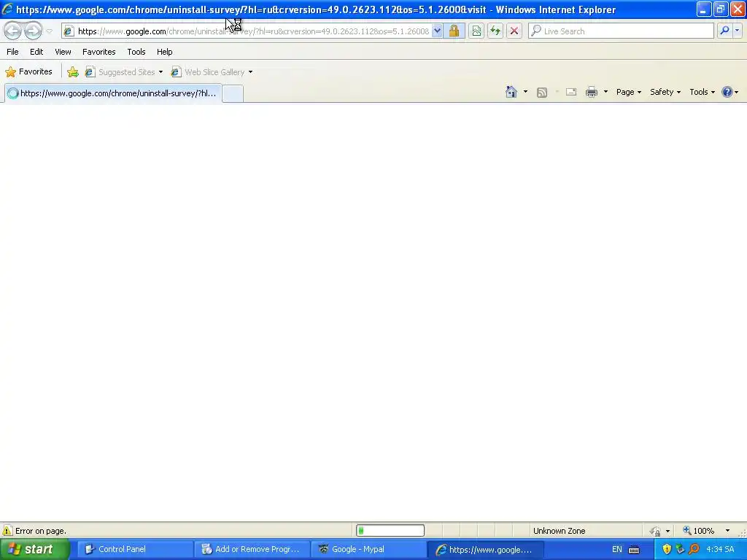Open Web Slice Gallery link
This screenshot has height=560, width=747.
coord(208,72)
